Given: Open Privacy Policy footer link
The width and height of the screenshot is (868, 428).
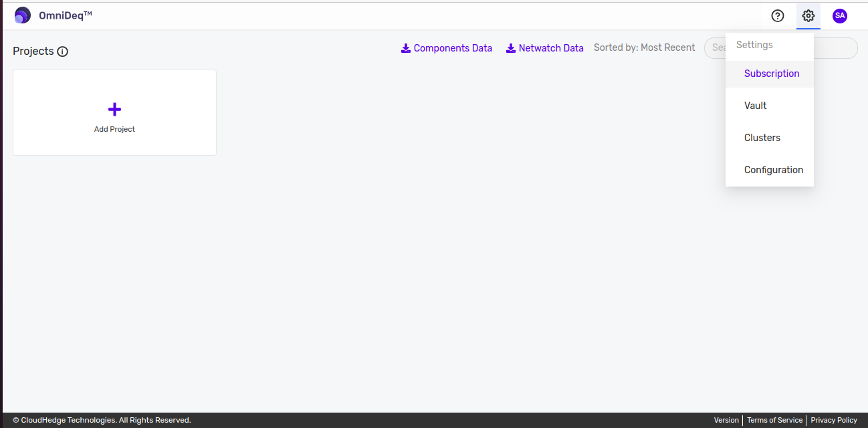Looking at the screenshot, I should pos(834,420).
